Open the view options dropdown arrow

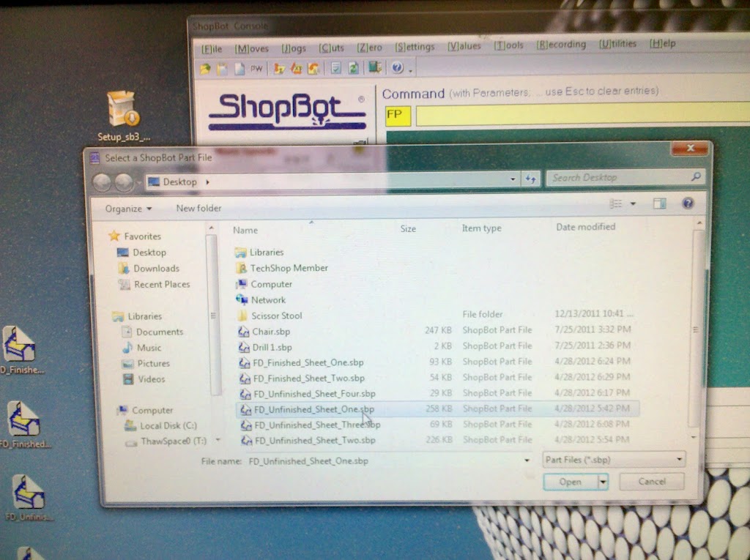tap(633, 204)
